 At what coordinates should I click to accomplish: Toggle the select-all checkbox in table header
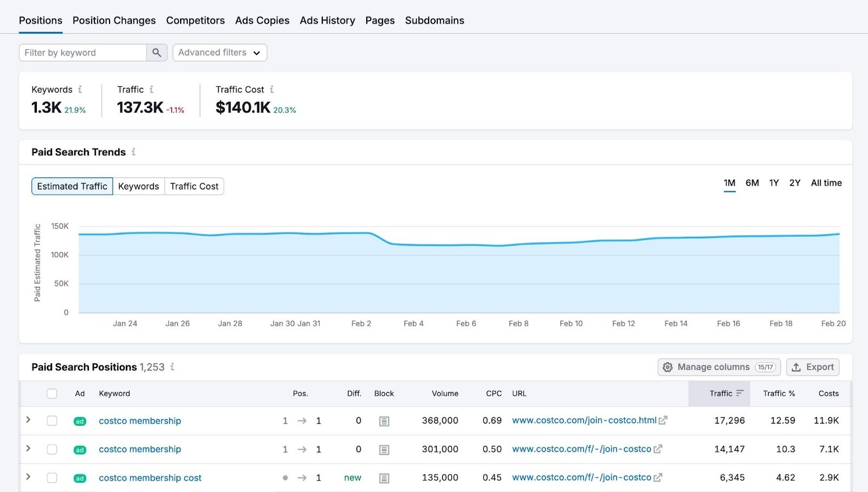pos(52,393)
